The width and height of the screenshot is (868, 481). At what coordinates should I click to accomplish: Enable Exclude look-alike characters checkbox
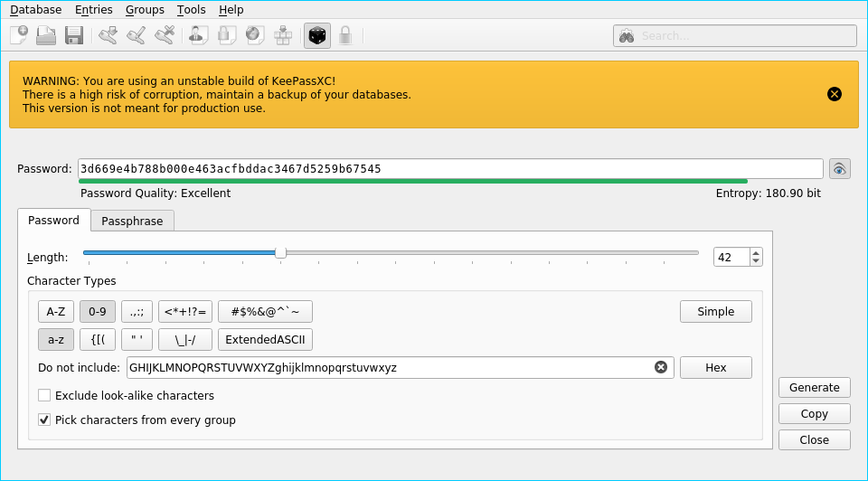(44, 395)
